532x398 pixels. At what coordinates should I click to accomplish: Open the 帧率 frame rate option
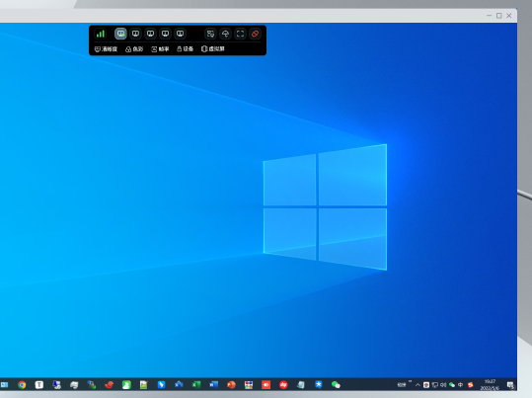(x=160, y=49)
